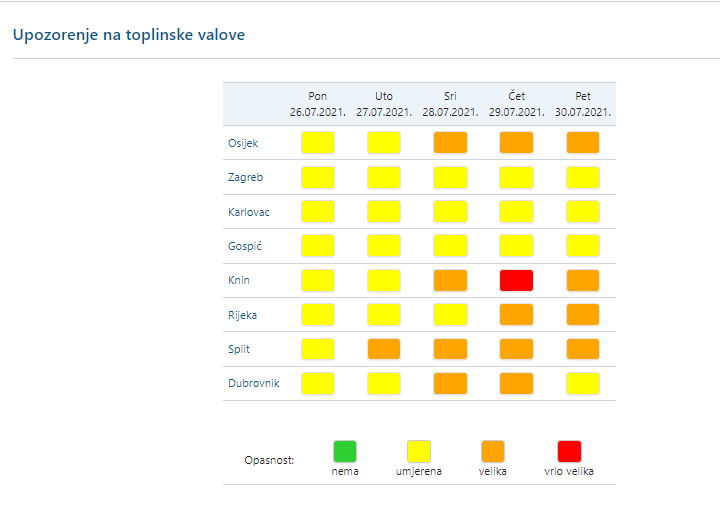Click the Sri 28.07.2021. column header
720x514 pixels.
450,104
